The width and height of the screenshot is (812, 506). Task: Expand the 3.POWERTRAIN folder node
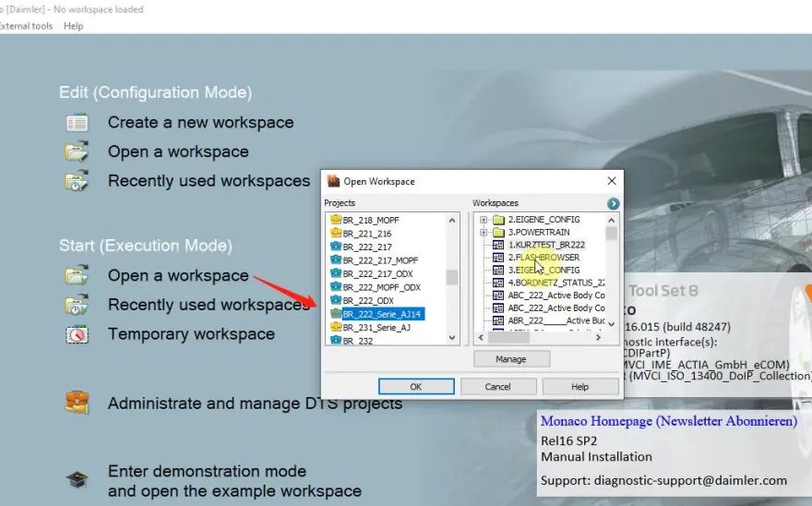coord(484,233)
